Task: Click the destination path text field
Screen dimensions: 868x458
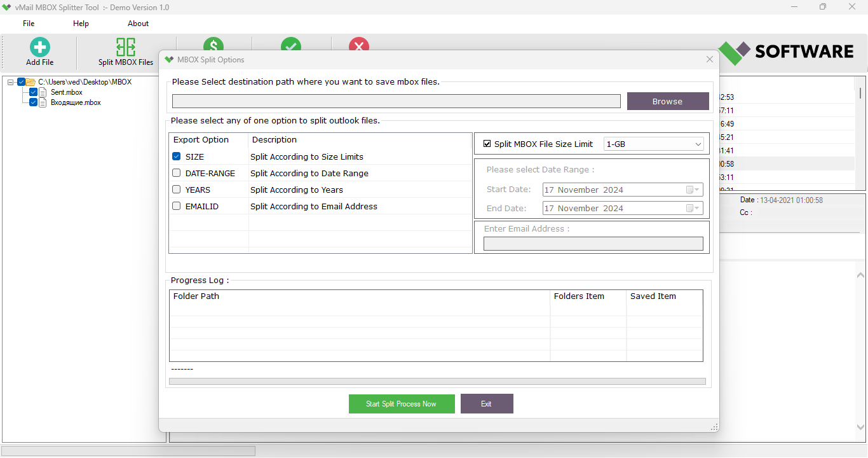Action: [x=397, y=101]
